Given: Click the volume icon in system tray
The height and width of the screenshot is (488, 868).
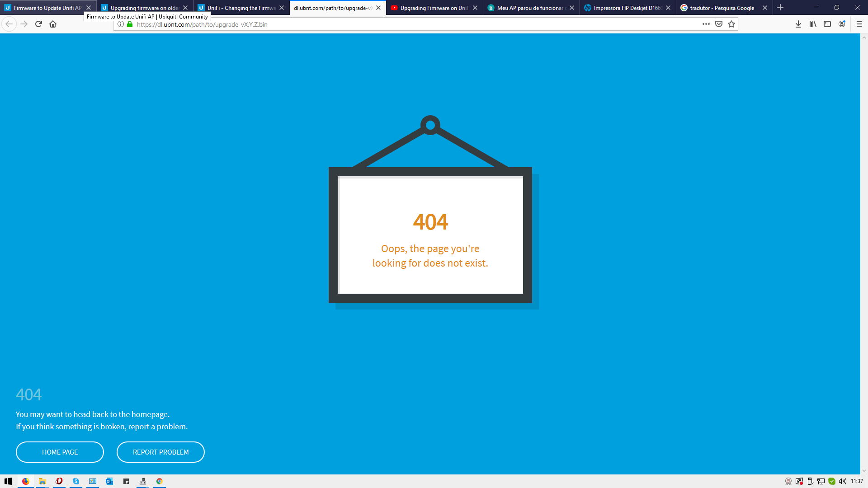Looking at the screenshot, I should click(843, 481).
